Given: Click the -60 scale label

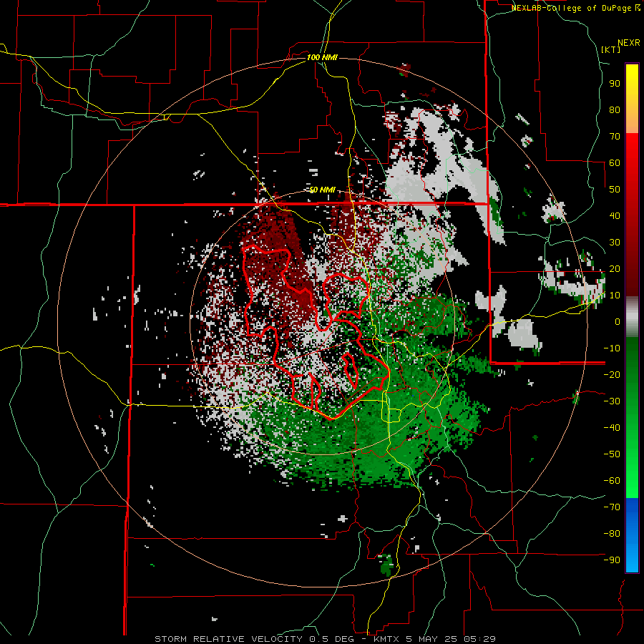Looking at the screenshot, I should pyautogui.click(x=612, y=481).
